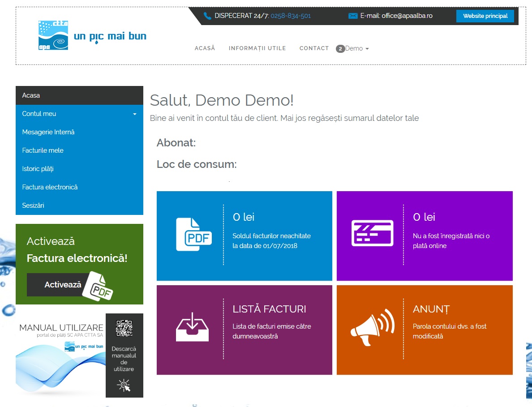Call the dispatch number 0258-834-501 link

click(291, 16)
